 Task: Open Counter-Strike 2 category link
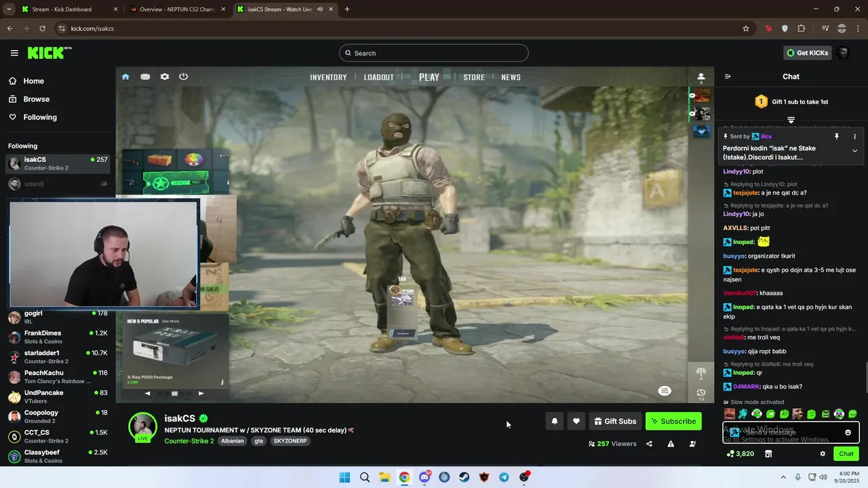click(189, 441)
